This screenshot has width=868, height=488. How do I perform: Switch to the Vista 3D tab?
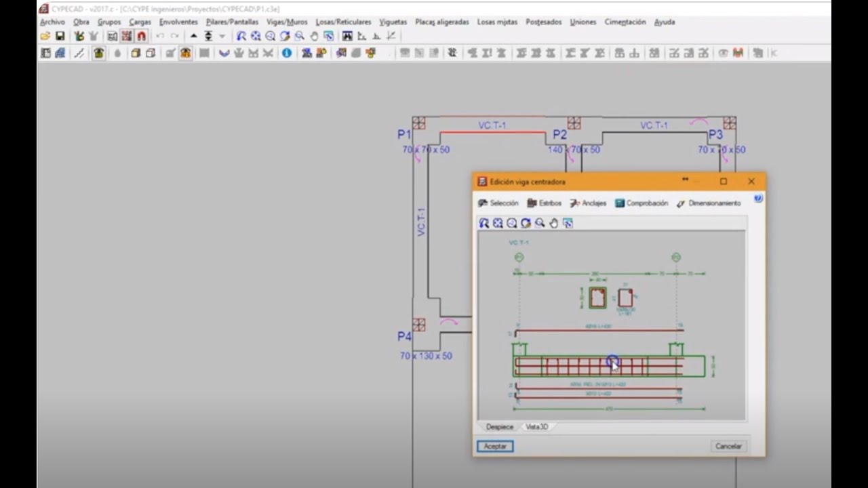pyautogui.click(x=537, y=427)
